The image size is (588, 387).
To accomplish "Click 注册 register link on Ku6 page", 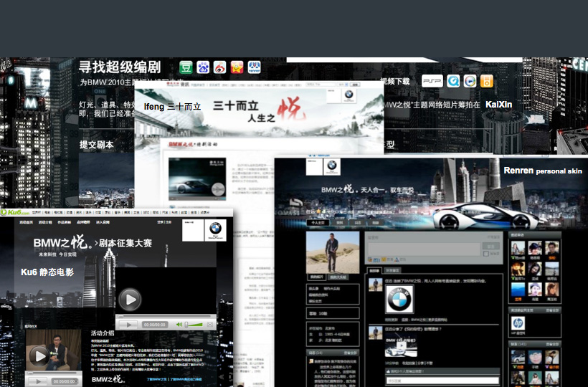I will 169,222.
